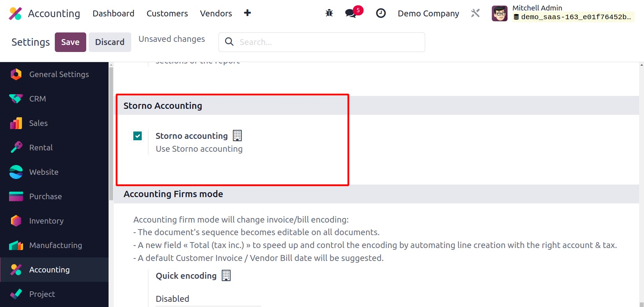
Task: Open the conversations chat icon
Action: (x=350, y=13)
